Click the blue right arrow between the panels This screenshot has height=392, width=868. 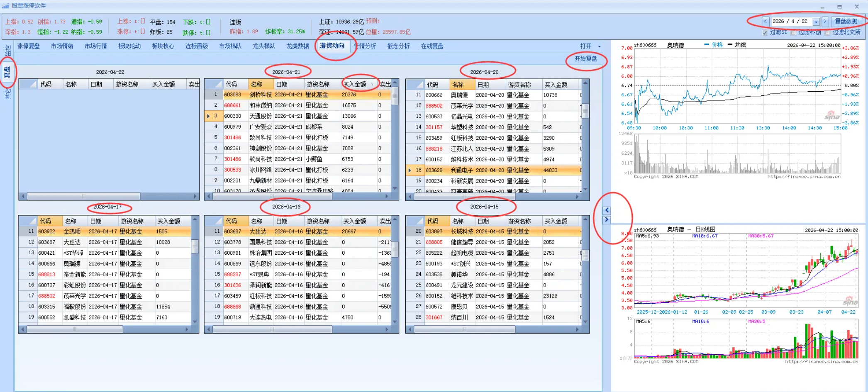607,219
